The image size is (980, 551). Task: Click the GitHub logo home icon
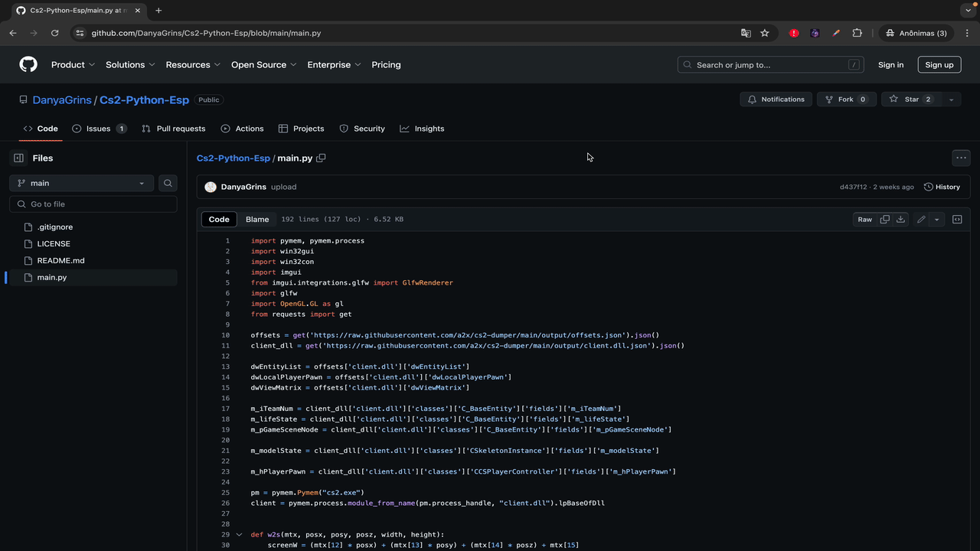coord(28,65)
